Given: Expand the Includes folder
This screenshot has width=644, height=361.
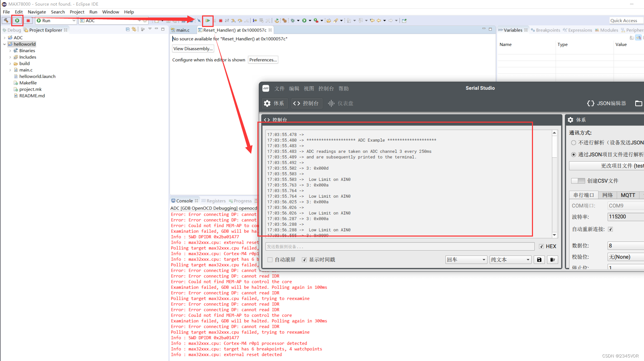Looking at the screenshot, I should [10, 57].
